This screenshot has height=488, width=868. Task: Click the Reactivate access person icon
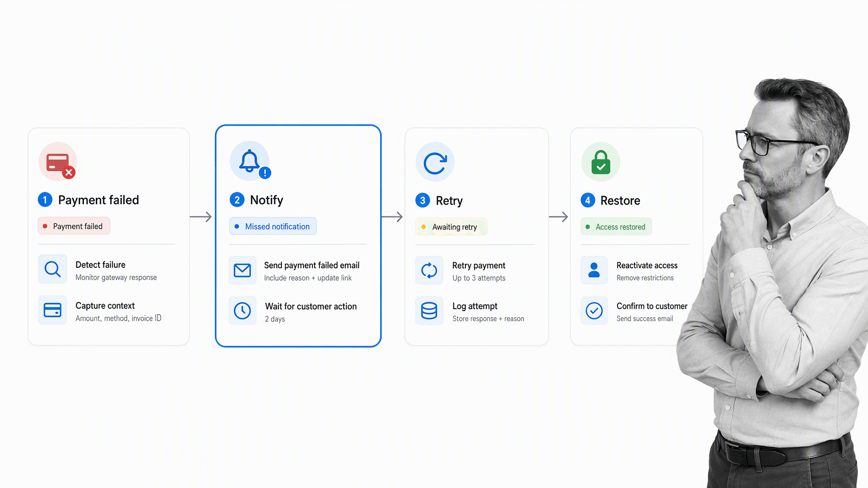pos(594,270)
